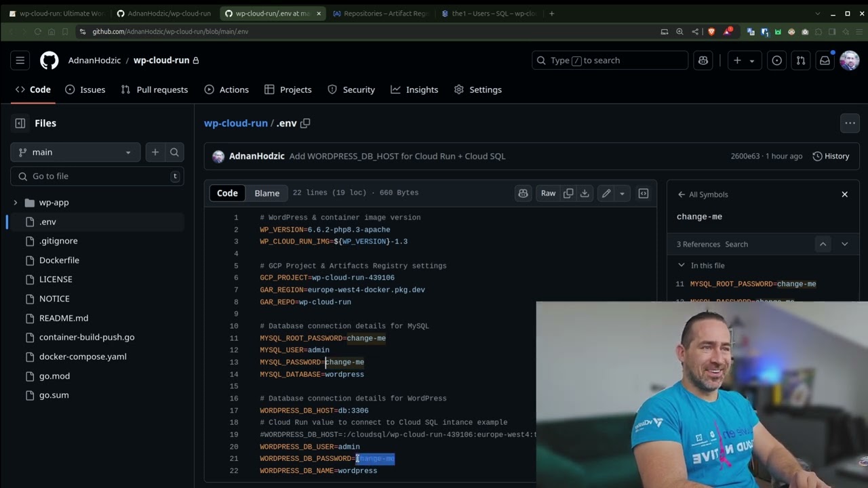
Task: Jump to MYSQL_ROOT_PASSWORD reference on line 11
Action: pos(753,284)
